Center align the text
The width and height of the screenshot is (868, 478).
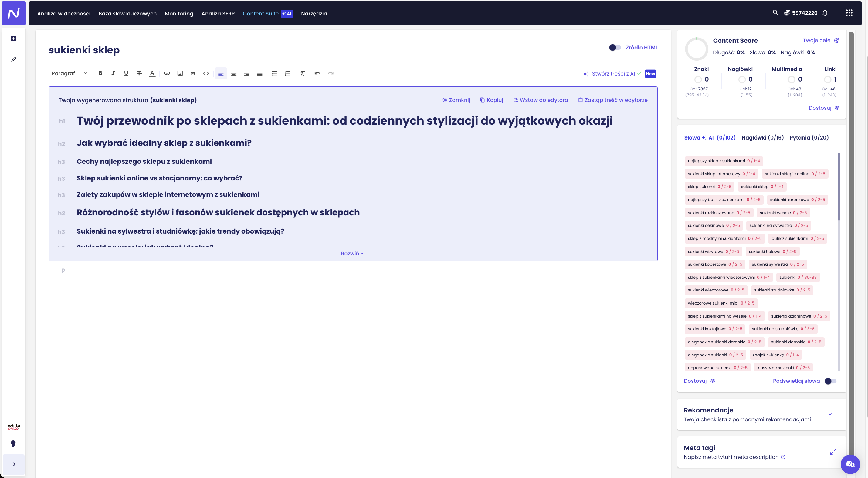point(233,73)
